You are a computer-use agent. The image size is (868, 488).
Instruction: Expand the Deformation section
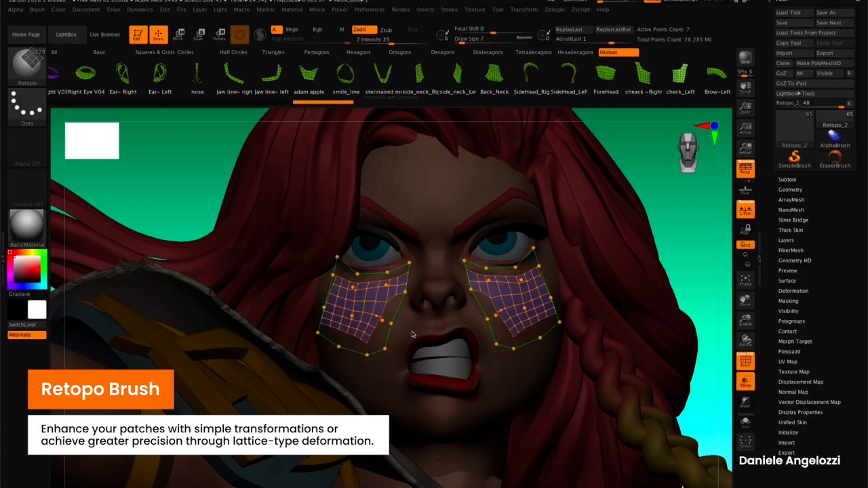coord(793,291)
